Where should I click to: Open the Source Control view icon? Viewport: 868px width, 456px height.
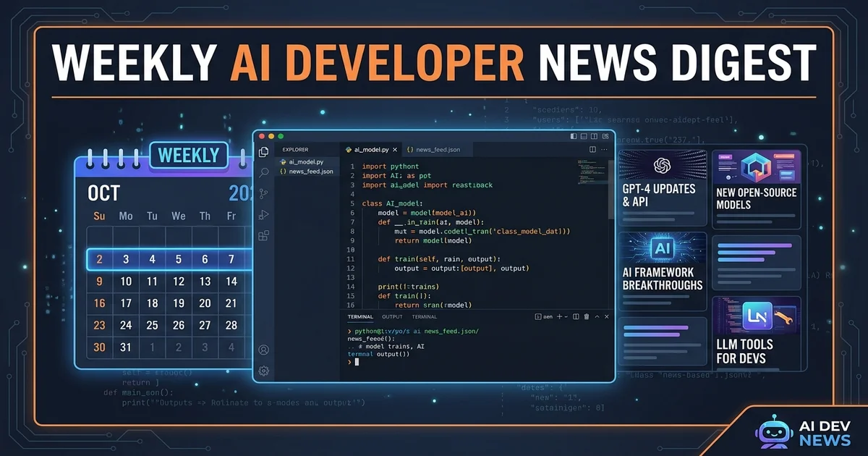[x=264, y=193]
